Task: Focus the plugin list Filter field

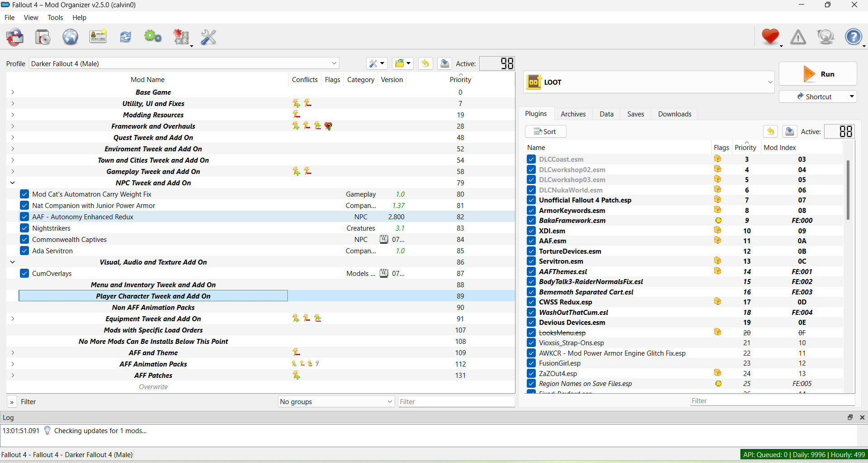Action: (772, 401)
